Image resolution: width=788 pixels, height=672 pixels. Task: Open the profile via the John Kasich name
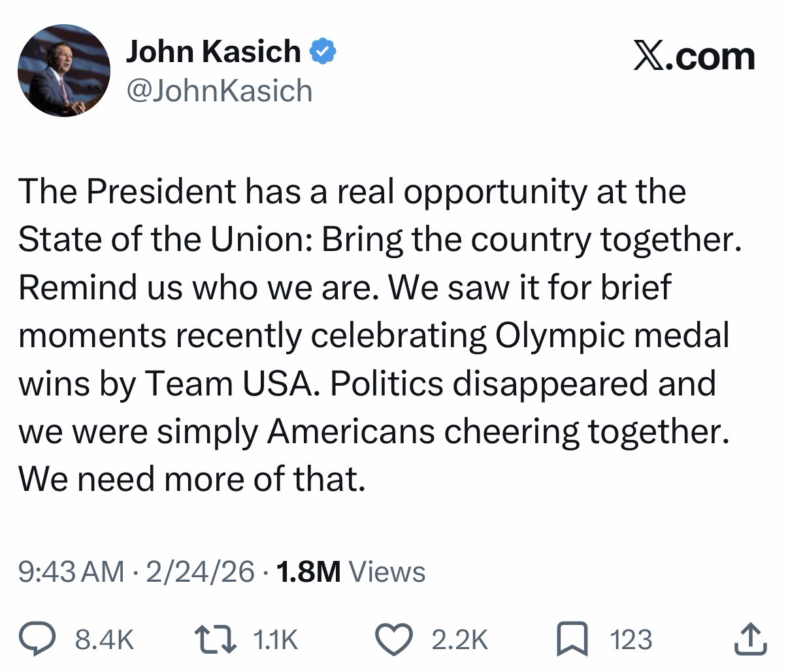[x=213, y=52]
